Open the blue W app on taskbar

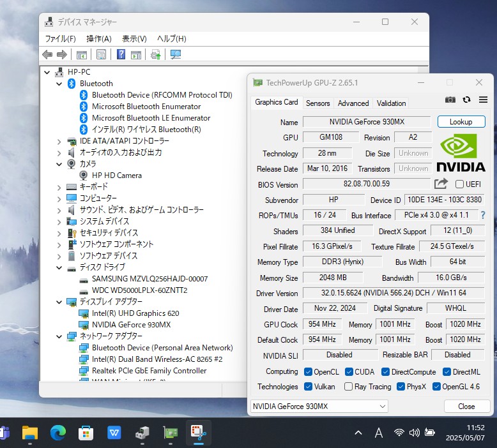click(114, 433)
